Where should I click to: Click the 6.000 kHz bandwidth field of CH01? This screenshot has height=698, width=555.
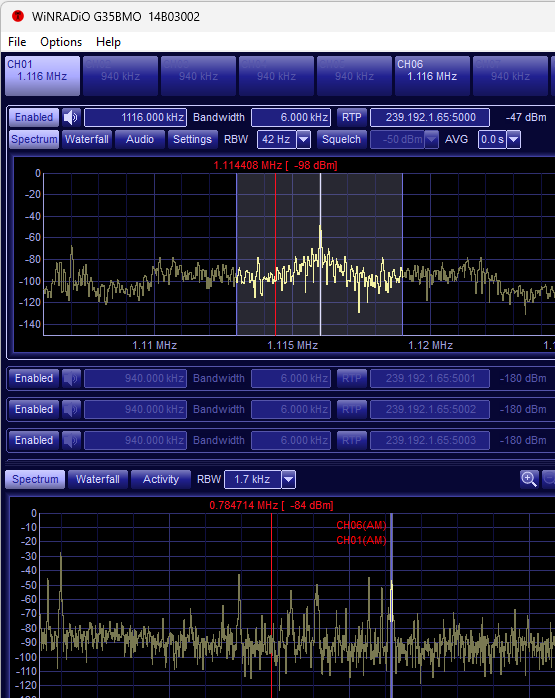coord(291,118)
